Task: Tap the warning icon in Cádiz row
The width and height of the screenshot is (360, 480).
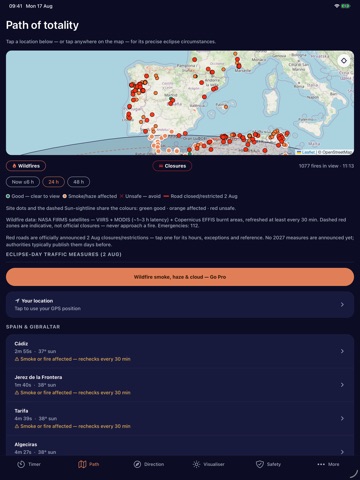Action: click(17, 359)
